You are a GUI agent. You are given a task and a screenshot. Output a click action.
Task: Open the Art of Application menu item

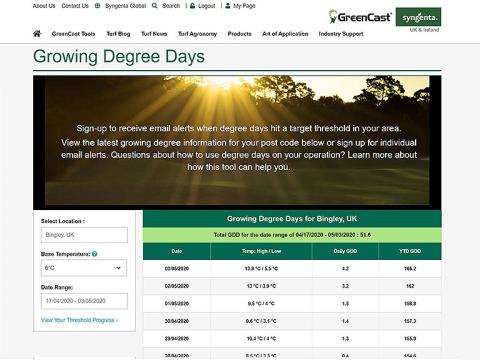pyautogui.click(x=285, y=34)
